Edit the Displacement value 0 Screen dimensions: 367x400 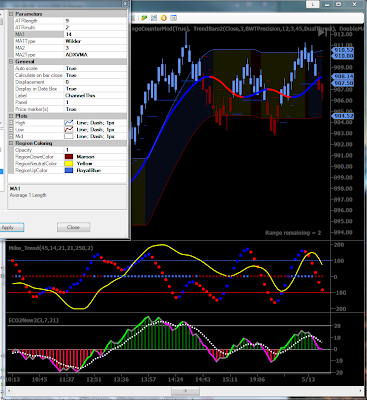click(95, 82)
